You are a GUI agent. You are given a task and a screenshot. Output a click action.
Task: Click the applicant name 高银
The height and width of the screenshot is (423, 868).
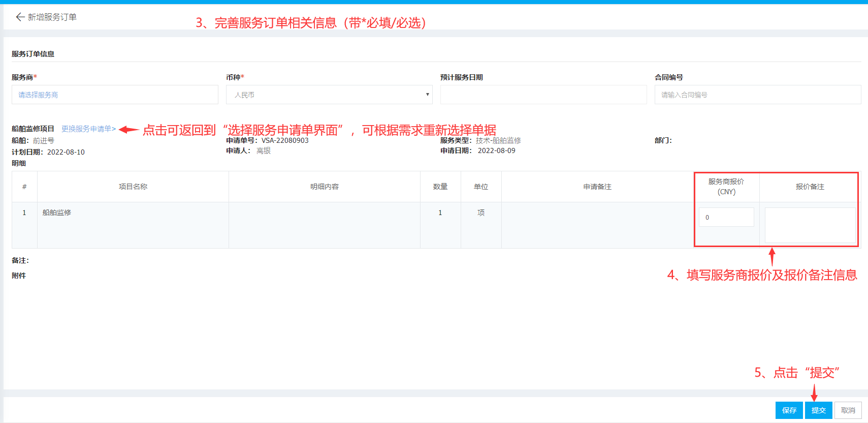click(x=264, y=150)
